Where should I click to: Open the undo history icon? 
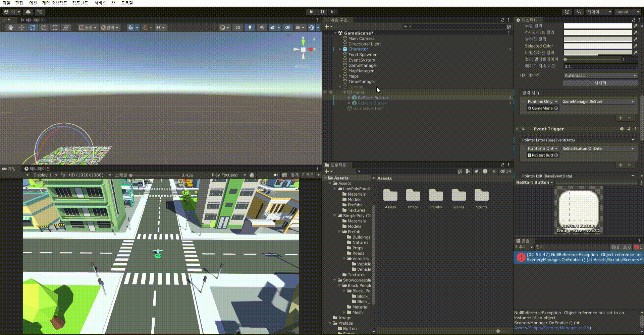(x=567, y=12)
